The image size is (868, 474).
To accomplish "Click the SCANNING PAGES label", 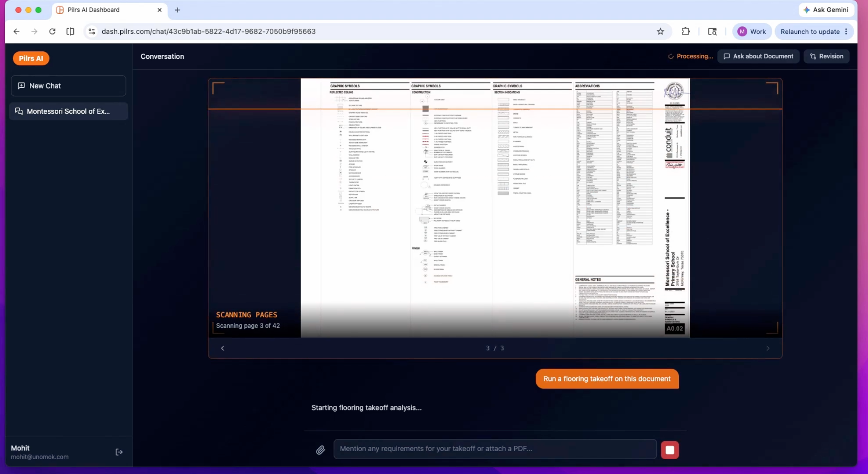I will (x=247, y=315).
